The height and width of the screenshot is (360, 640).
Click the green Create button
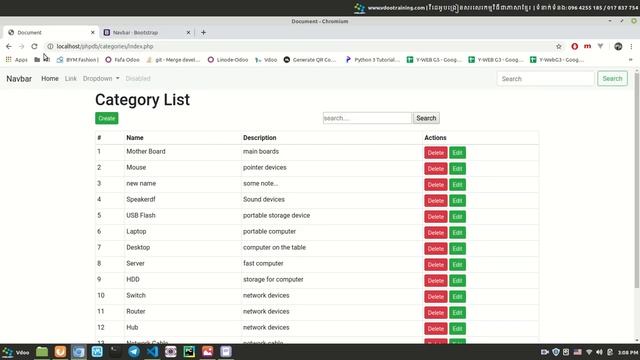pos(107,118)
